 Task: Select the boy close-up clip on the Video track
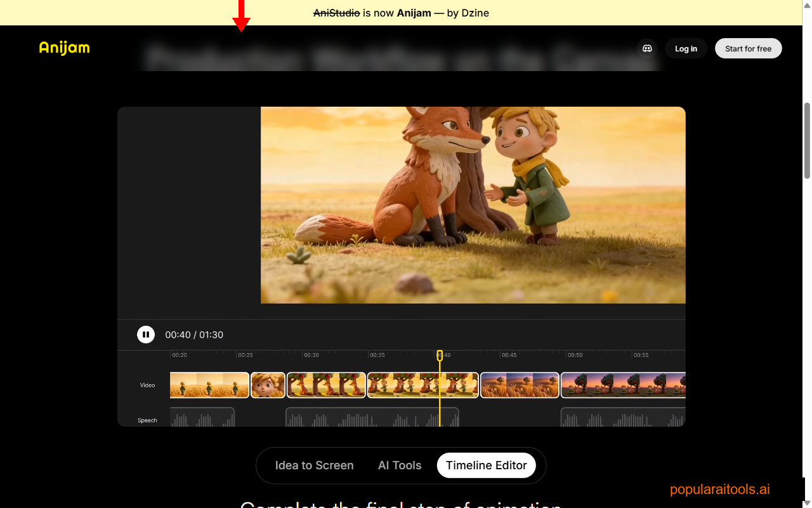click(268, 385)
